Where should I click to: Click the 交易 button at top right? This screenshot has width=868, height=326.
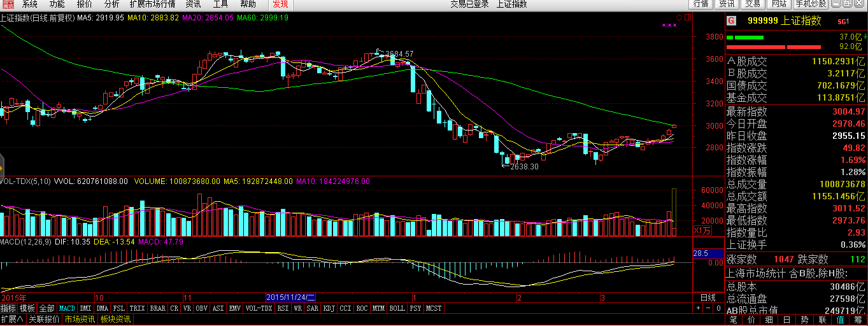pos(753,4)
